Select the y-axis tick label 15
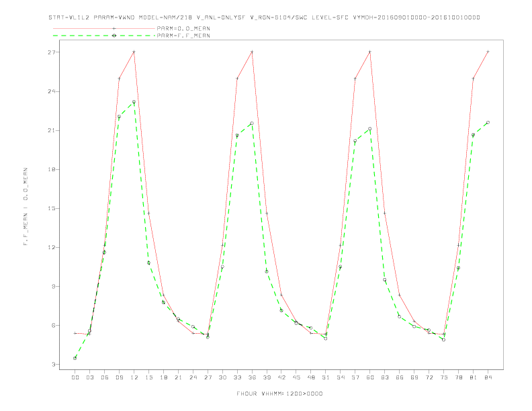The image size is (532, 411). point(51,209)
